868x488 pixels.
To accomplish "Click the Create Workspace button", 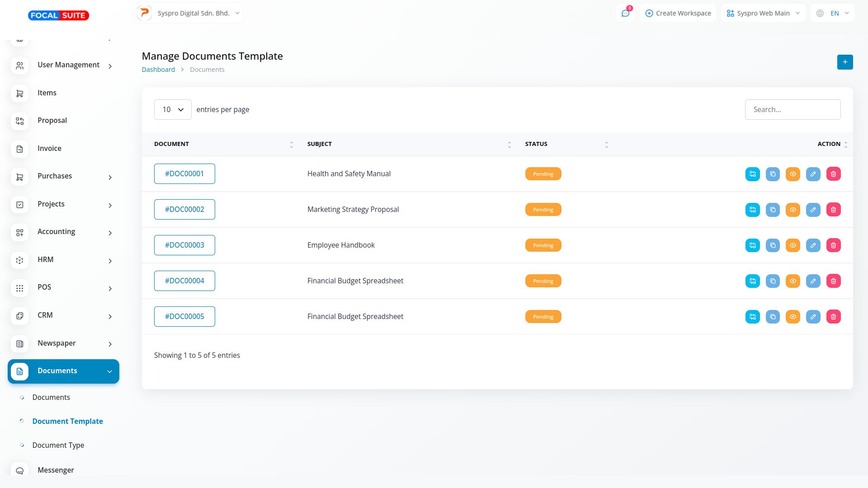I will pos(678,13).
